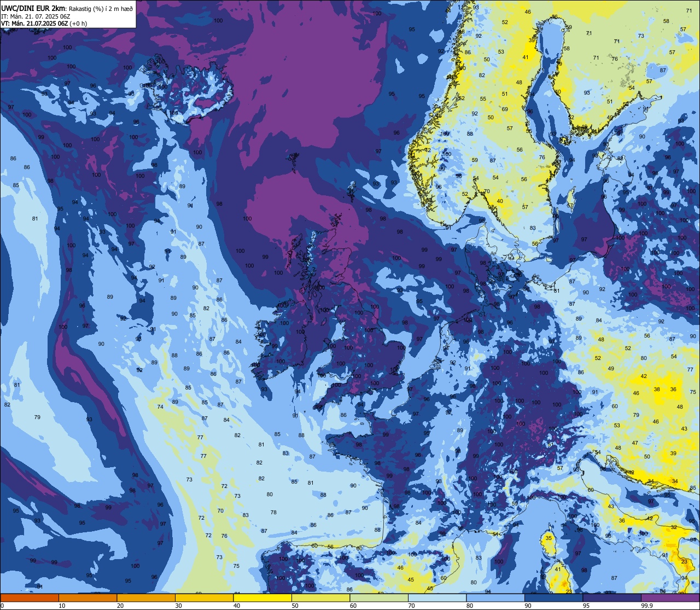Click the orange 10–20 legend swatch
Viewport: 700px width, 610px height.
pos(87,597)
